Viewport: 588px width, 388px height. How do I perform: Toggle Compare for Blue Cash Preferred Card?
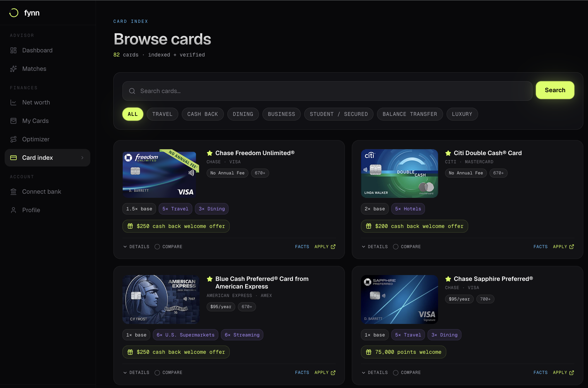(x=169, y=372)
